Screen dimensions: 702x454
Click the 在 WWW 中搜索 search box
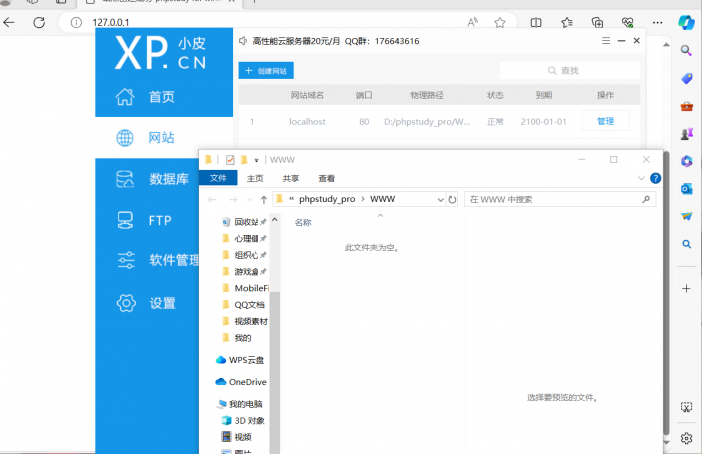pos(560,199)
